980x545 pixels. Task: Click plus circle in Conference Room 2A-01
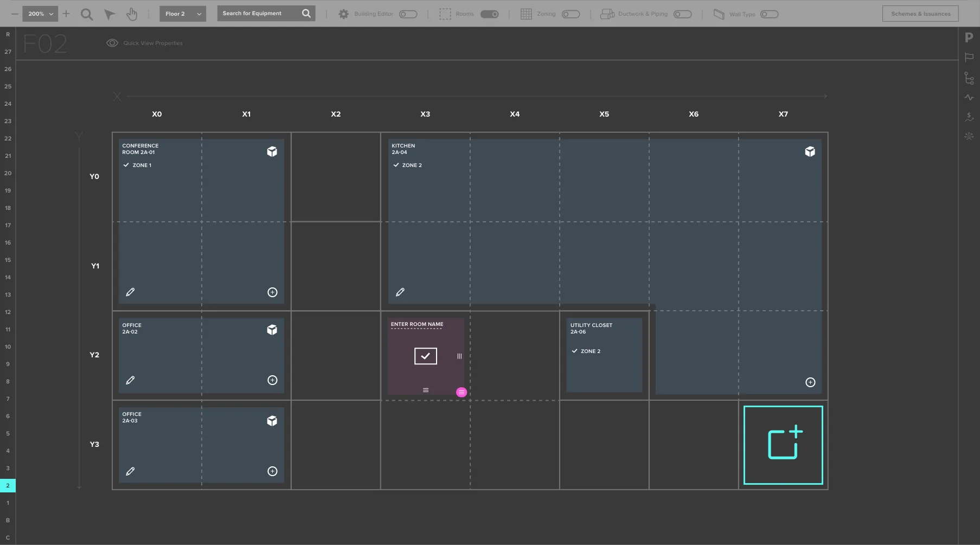[273, 292]
